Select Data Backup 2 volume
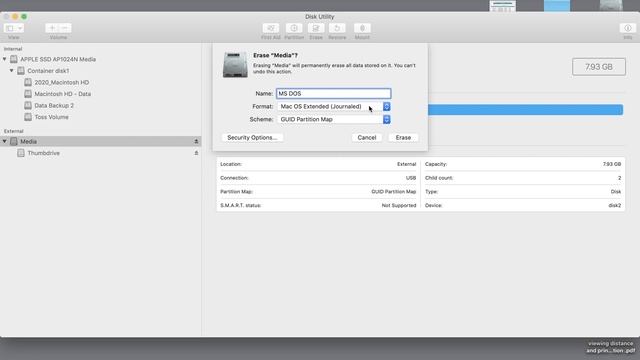 click(x=54, y=105)
